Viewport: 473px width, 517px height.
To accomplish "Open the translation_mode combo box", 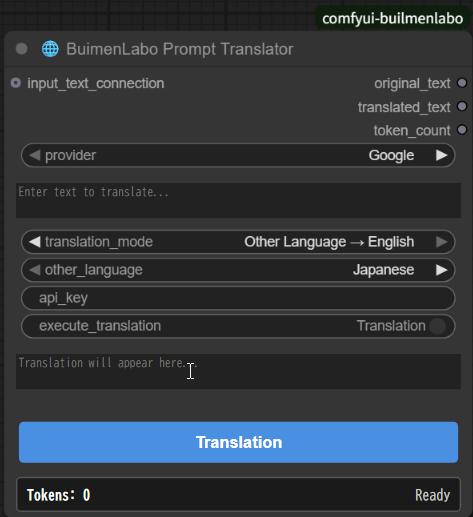I will (x=238, y=242).
